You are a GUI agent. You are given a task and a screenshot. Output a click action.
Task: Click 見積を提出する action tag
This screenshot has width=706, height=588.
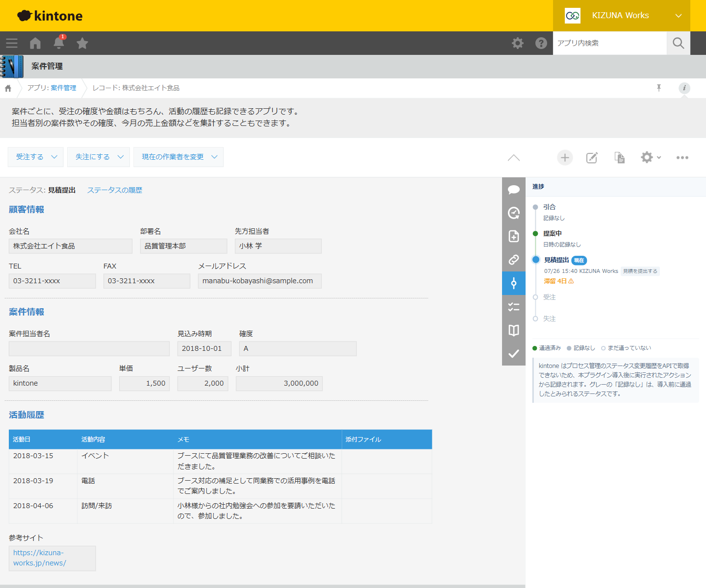640,271
